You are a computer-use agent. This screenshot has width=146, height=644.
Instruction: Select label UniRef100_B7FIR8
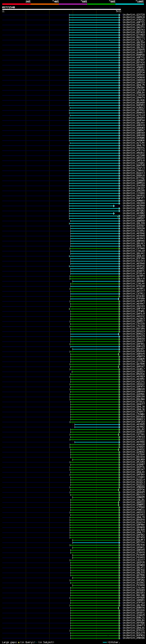pyautogui.click(x=133, y=259)
